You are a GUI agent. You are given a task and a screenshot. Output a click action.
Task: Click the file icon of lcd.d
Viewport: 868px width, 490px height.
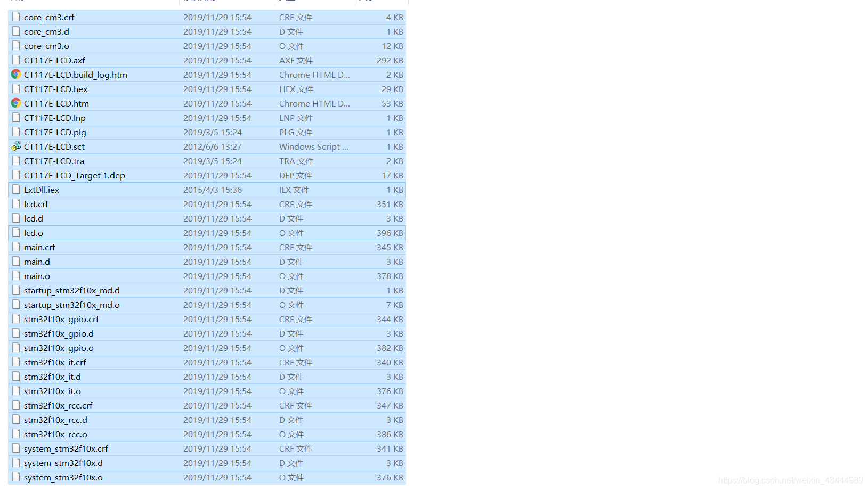pyautogui.click(x=16, y=218)
